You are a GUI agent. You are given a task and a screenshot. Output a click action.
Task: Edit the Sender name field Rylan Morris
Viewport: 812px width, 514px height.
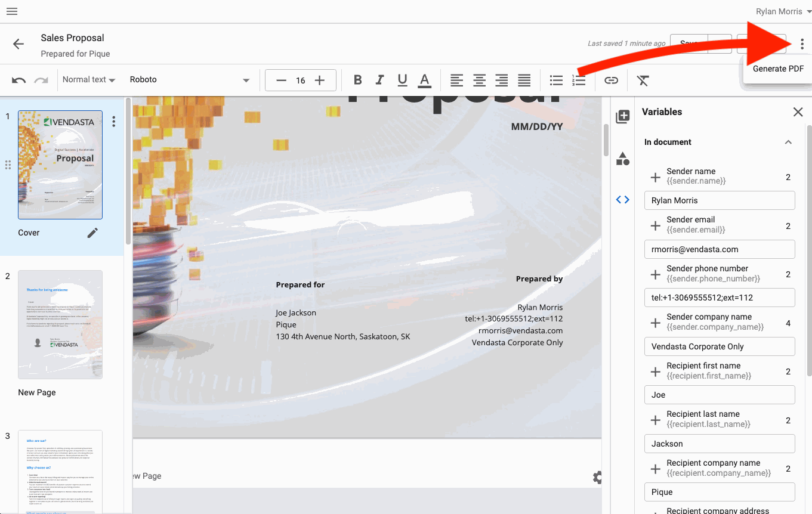[x=720, y=200]
